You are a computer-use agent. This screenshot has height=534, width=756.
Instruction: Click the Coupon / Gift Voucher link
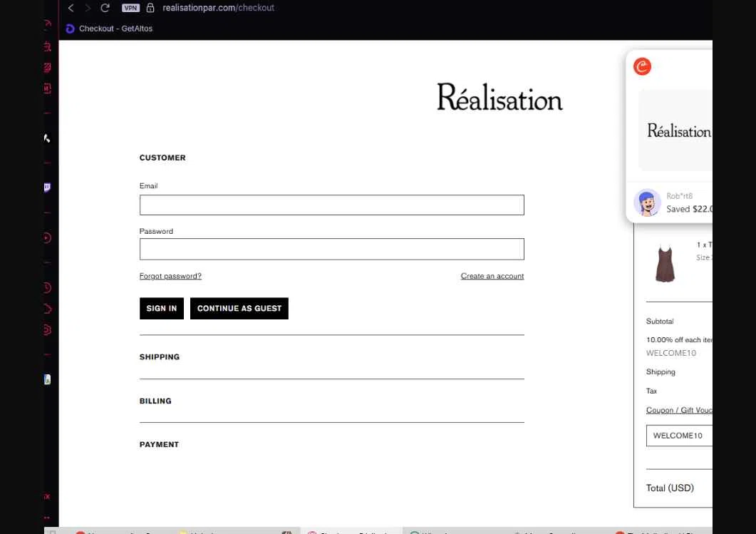coord(679,410)
